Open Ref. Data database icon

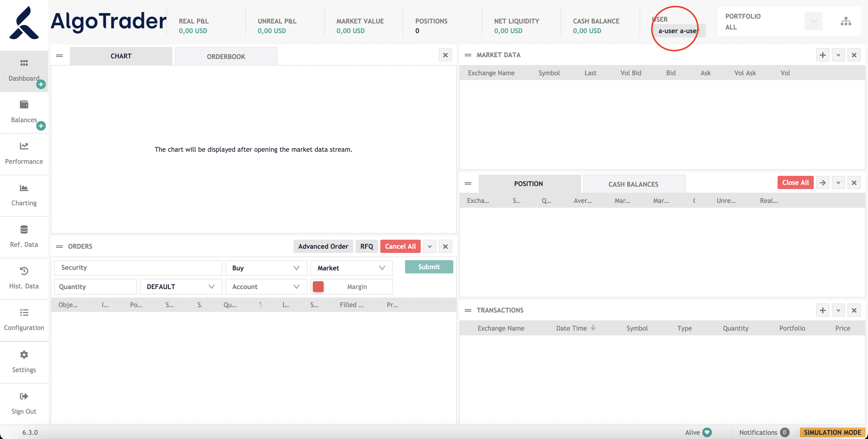[24, 230]
